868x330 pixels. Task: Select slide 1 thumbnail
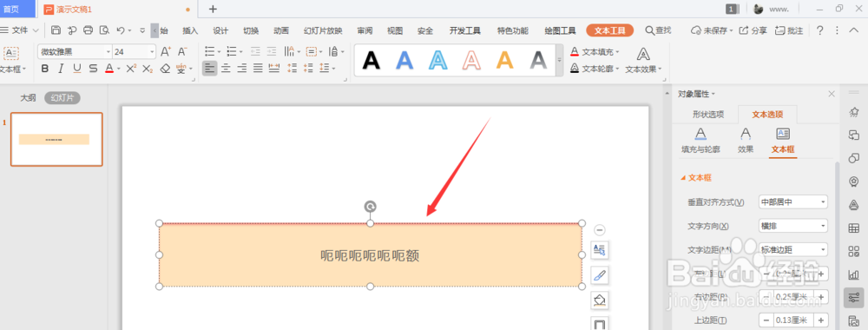pos(56,139)
